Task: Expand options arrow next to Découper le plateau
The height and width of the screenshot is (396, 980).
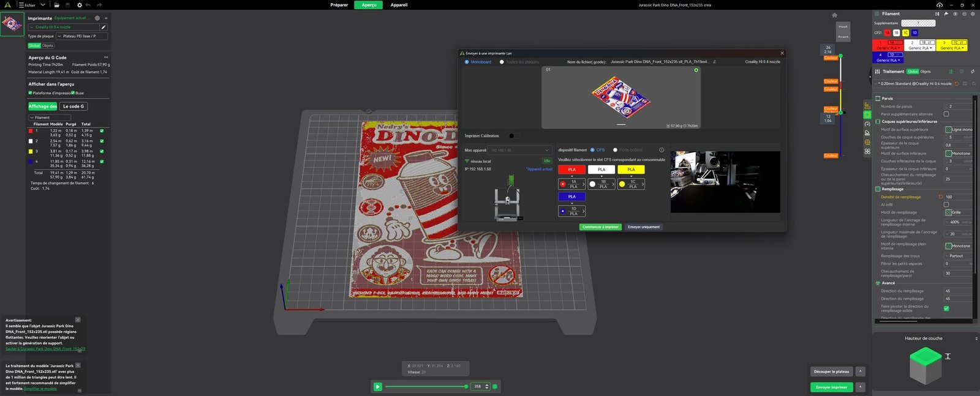Action: click(x=860, y=372)
